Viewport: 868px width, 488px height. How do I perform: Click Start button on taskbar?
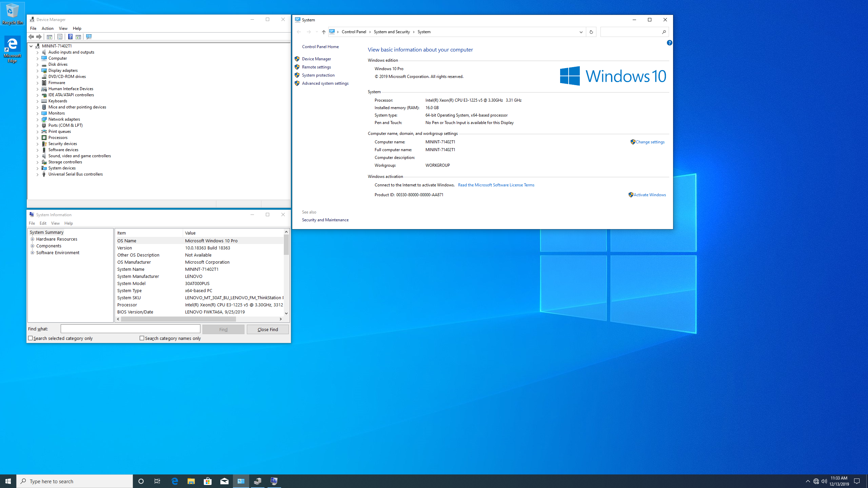coord(8,481)
